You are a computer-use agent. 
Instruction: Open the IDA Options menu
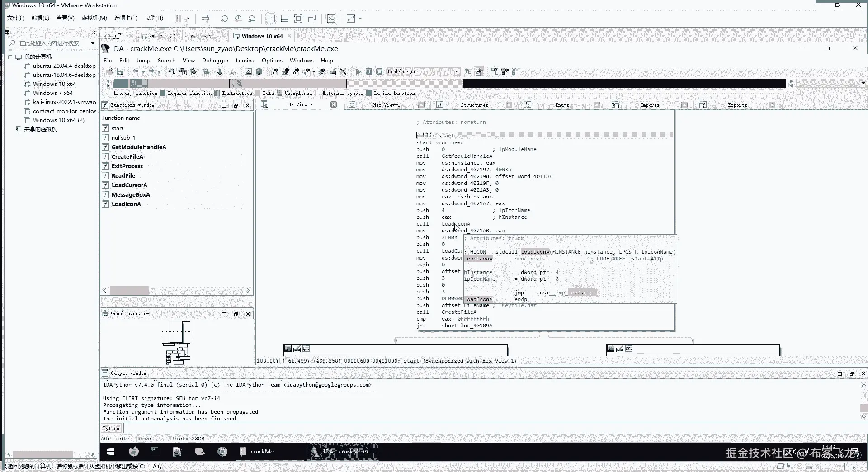[x=272, y=61]
